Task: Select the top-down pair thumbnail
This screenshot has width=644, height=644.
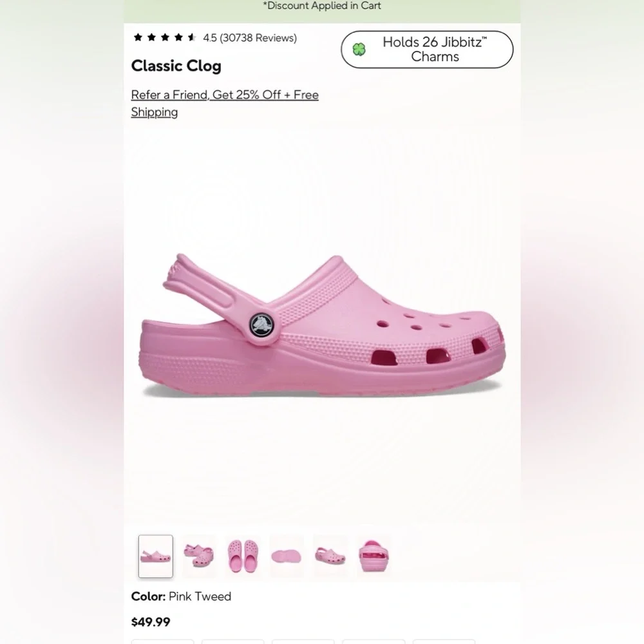Action: 243,556
